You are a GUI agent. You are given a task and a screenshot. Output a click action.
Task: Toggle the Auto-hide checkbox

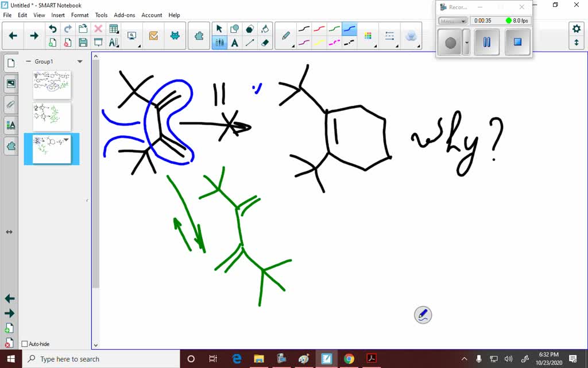pyautogui.click(x=25, y=343)
